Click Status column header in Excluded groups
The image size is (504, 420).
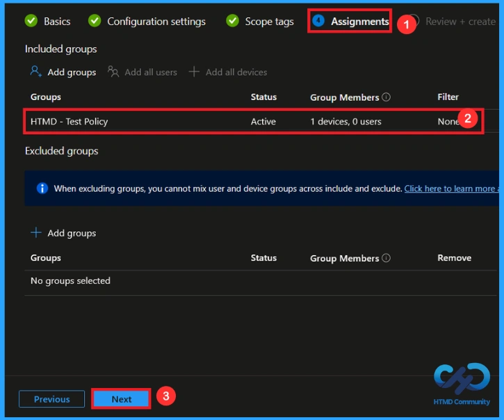pos(263,258)
